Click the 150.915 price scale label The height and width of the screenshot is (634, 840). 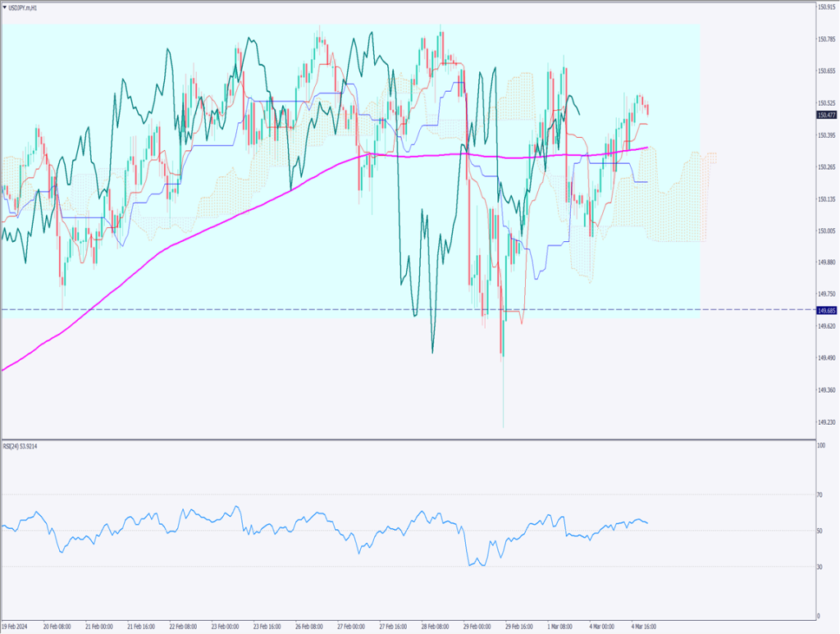[827, 7]
